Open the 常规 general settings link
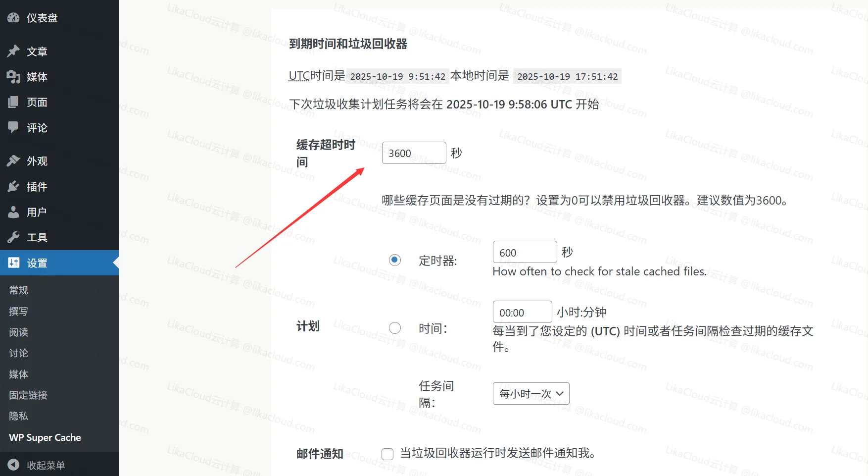Viewport: 868px width, 476px height. (19, 290)
